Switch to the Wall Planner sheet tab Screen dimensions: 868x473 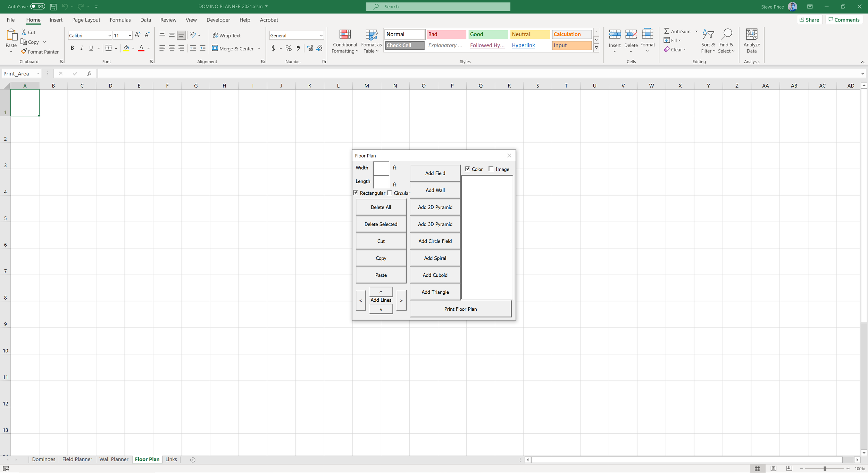114,459
